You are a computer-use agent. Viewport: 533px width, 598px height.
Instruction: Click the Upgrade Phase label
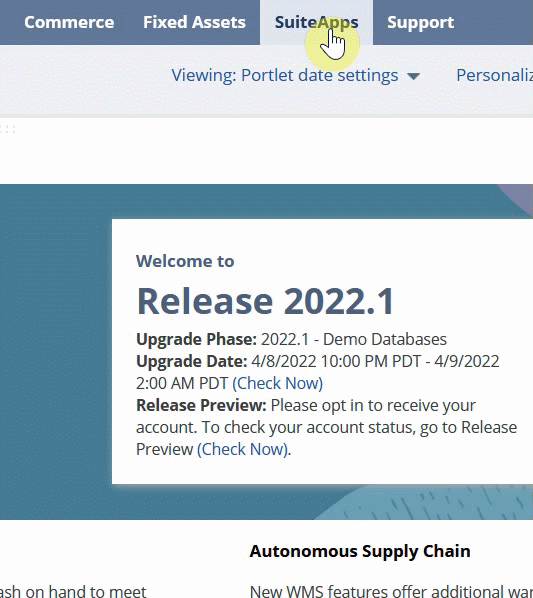point(196,339)
